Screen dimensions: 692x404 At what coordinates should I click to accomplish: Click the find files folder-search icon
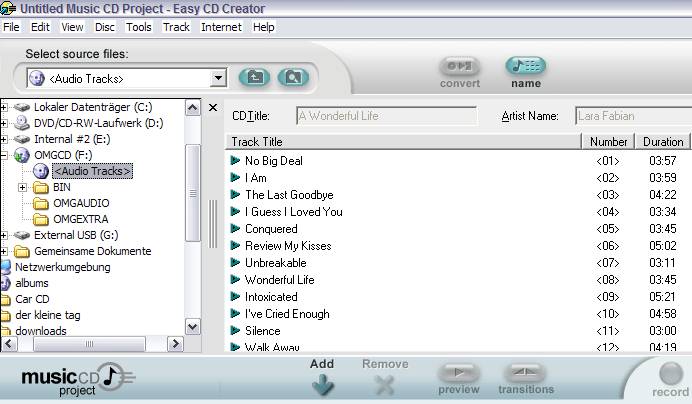pos(293,77)
